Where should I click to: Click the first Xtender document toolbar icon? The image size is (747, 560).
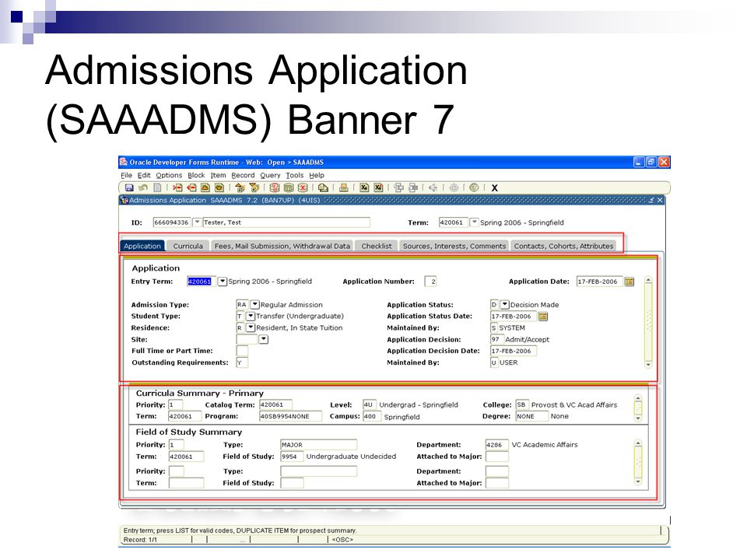(364, 187)
